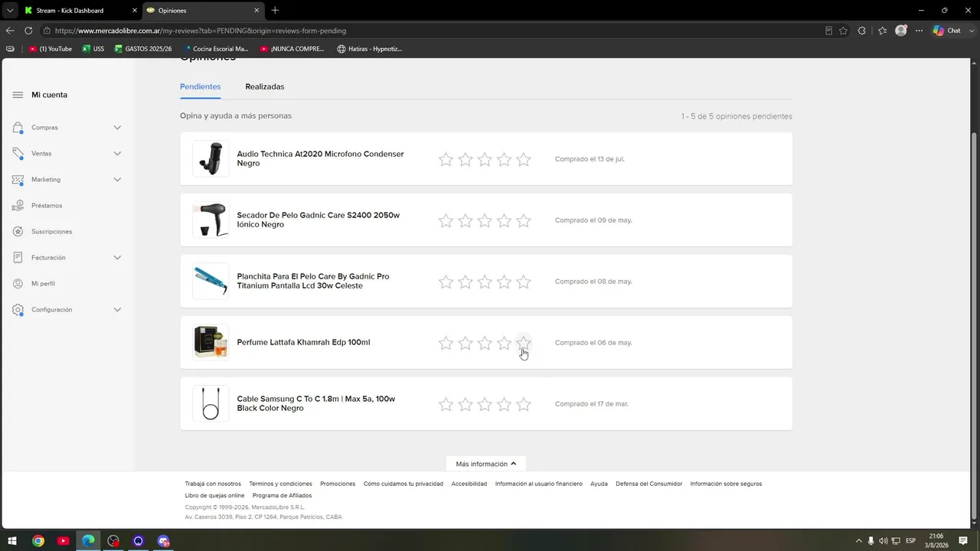980x551 pixels.
Task: Click the browser address bar URL
Action: [201, 31]
